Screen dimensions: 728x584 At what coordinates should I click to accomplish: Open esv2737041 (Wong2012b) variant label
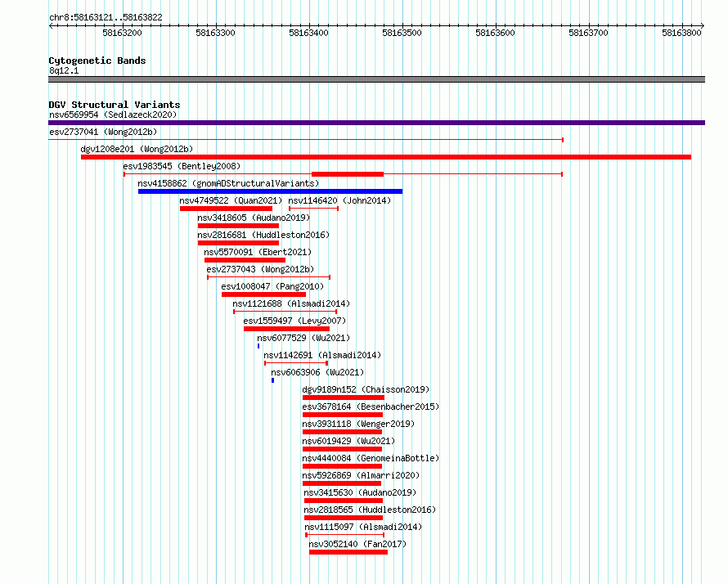[x=103, y=132]
